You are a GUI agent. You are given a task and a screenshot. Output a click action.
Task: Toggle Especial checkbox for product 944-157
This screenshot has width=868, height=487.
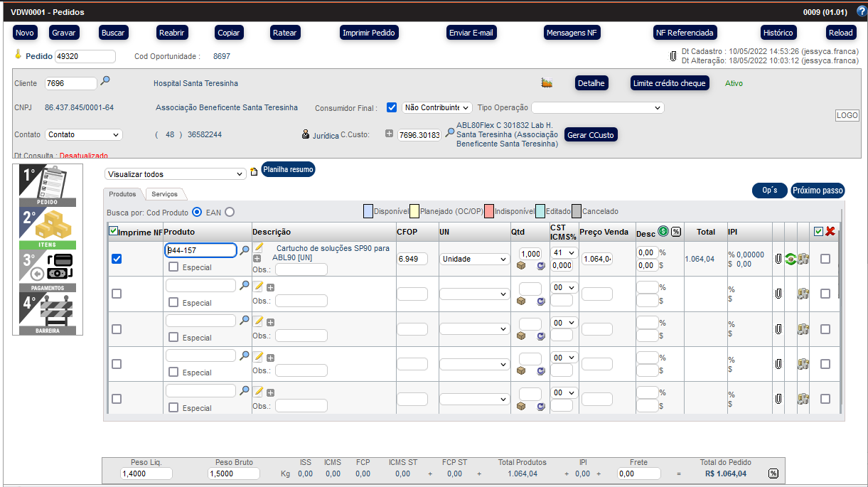point(173,267)
